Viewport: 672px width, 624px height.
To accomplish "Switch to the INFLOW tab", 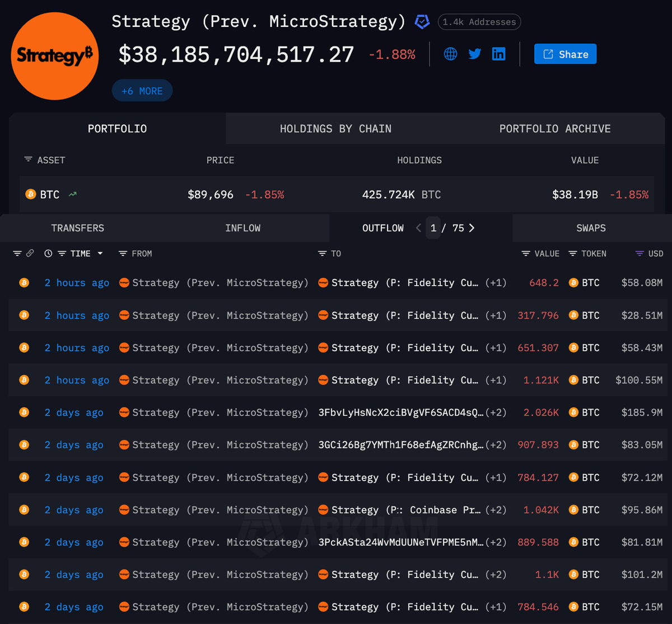I will [x=242, y=228].
